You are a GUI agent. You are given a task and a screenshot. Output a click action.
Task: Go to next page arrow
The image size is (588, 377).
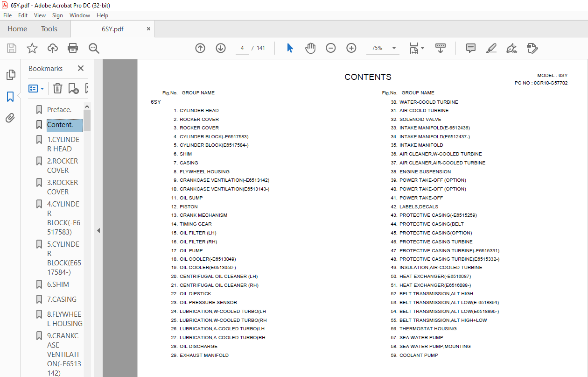pyautogui.click(x=221, y=48)
